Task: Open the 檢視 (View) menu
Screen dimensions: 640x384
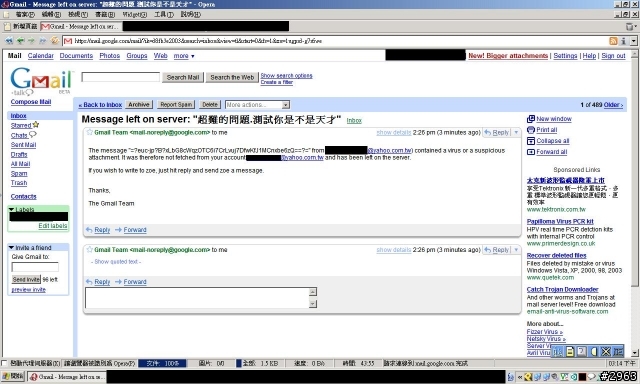Action: 78,14
